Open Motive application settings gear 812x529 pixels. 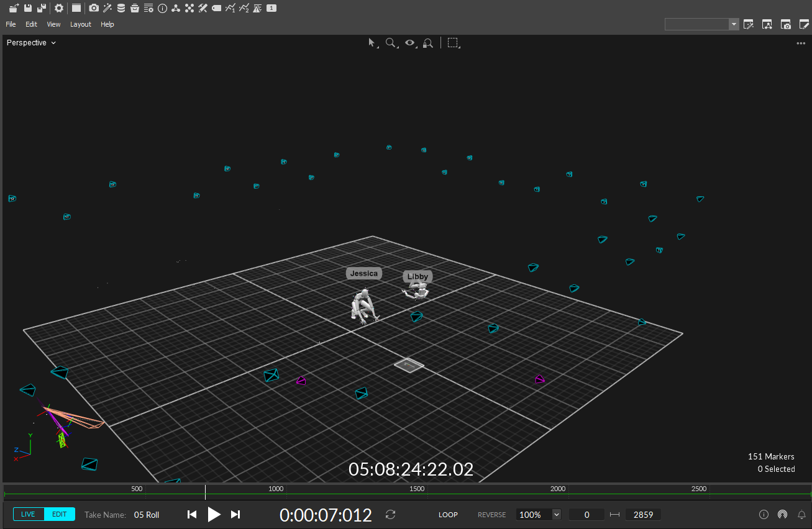[58, 8]
